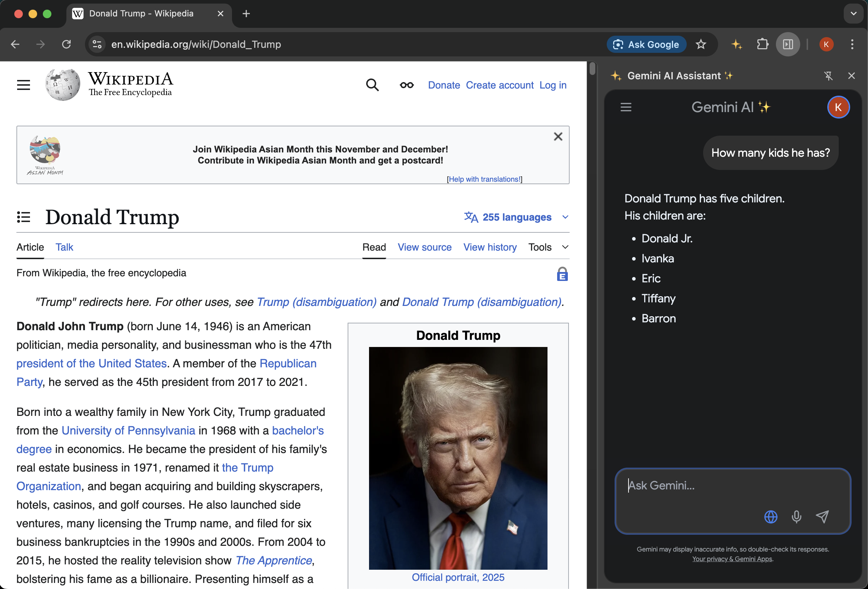This screenshot has width=868, height=589.
Task: Open the Chrome extensions puzzle icon
Action: click(x=762, y=45)
